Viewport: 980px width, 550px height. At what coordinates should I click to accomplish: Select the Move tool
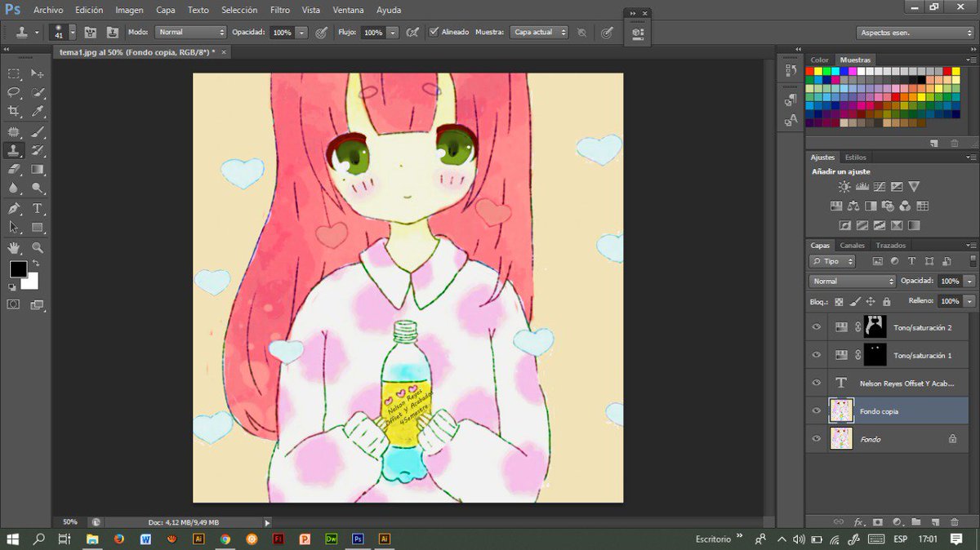click(x=38, y=73)
